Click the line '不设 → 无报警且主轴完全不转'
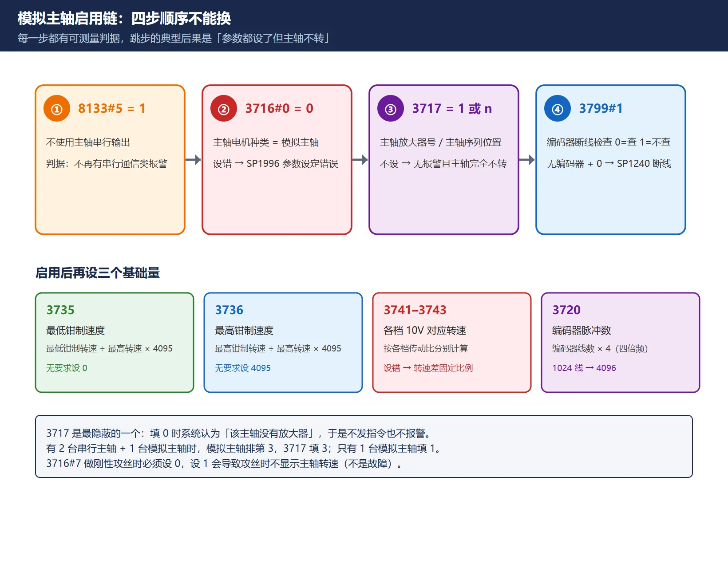This screenshot has width=728, height=568. [x=443, y=164]
